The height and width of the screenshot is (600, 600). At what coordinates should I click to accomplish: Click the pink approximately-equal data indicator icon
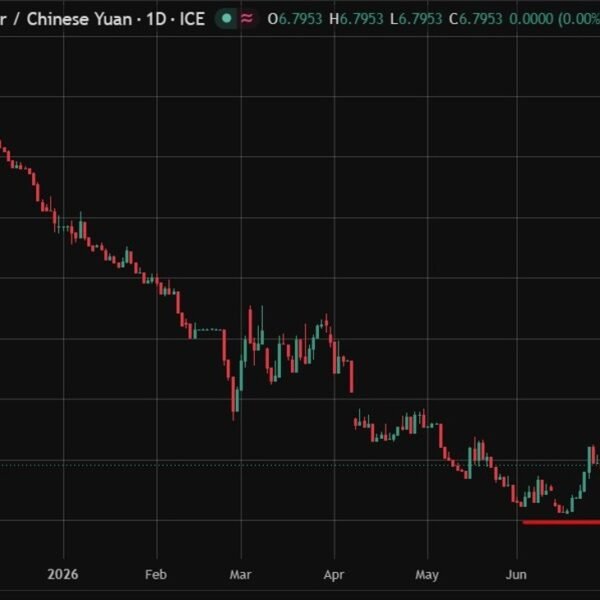point(247,18)
